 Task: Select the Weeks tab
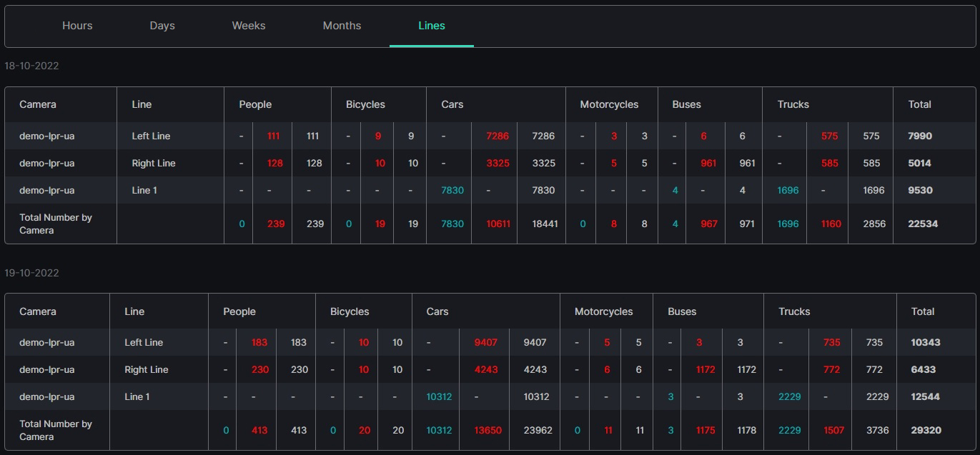pos(249,26)
